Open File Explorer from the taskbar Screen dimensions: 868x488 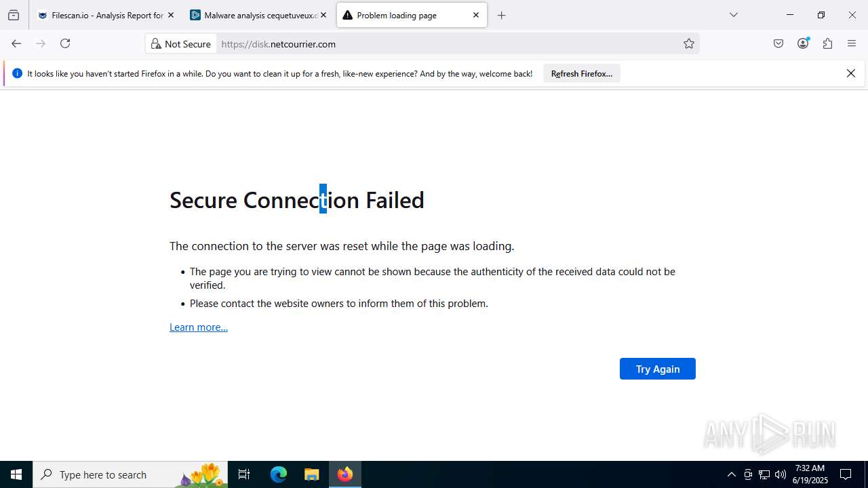tap(311, 474)
